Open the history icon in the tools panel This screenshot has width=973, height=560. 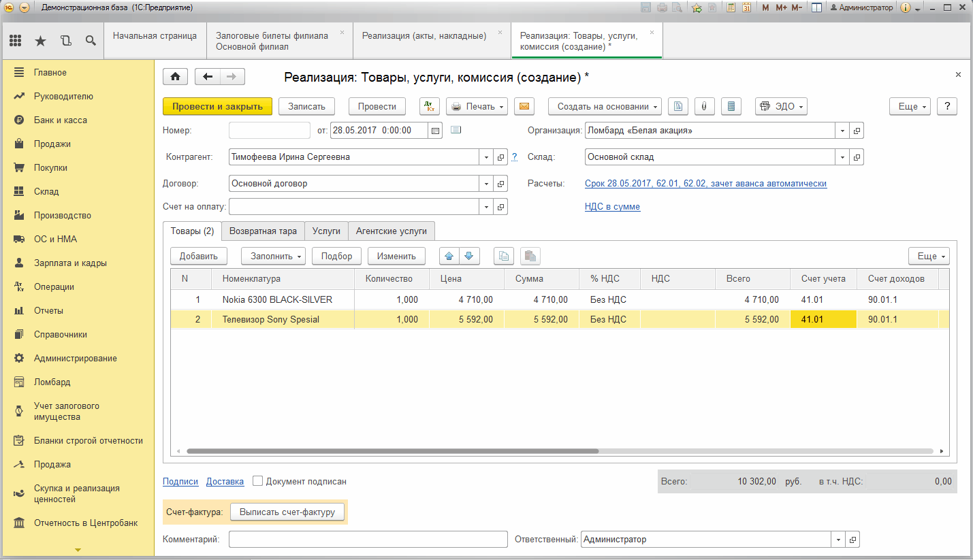[x=65, y=41]
